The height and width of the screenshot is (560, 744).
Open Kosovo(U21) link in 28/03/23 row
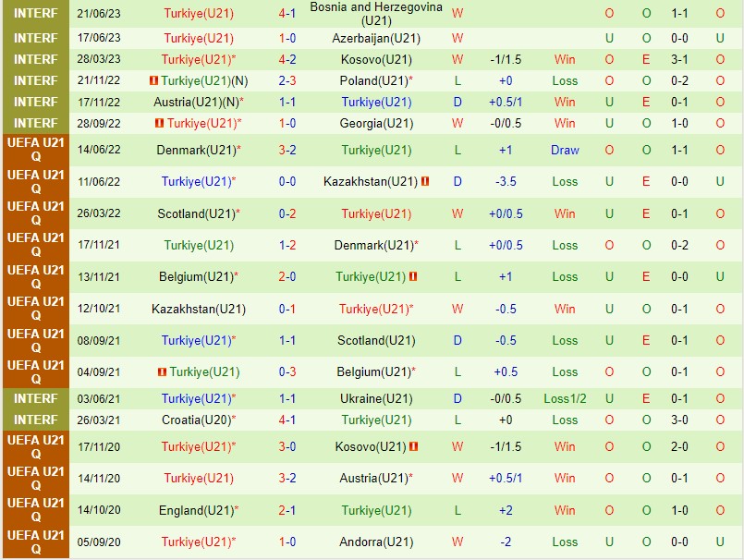tap(376, 60)
